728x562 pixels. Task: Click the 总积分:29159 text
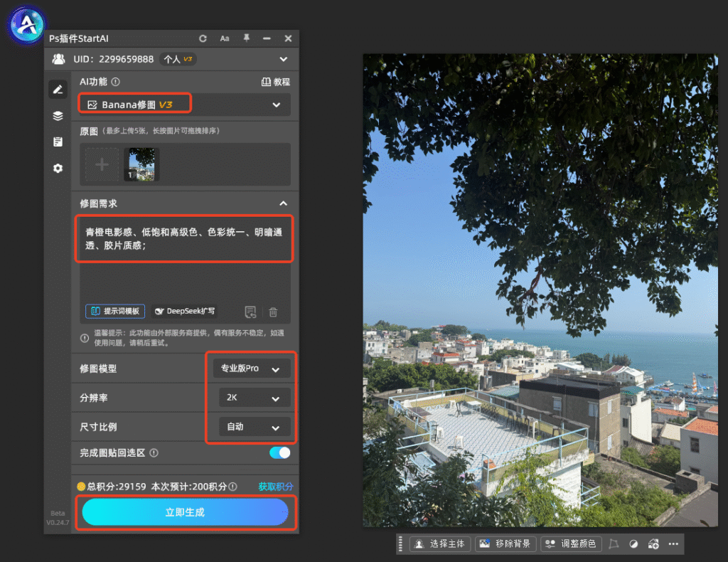pos(117,487)
